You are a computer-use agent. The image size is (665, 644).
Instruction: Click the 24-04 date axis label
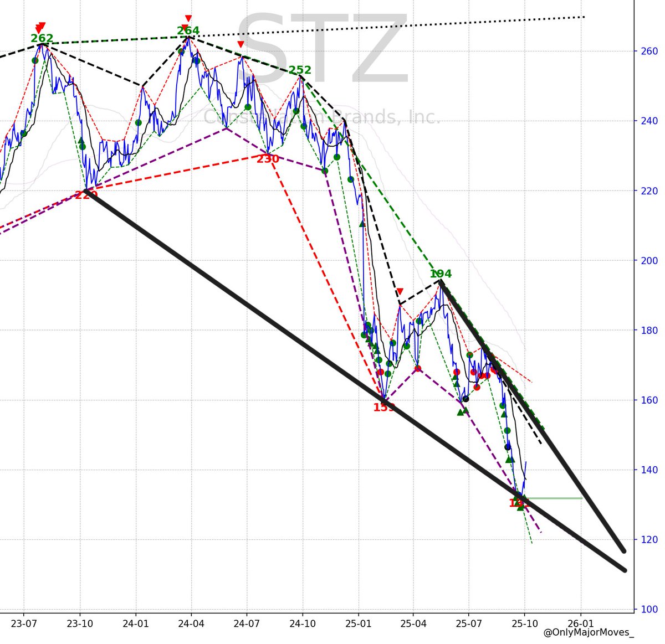coord(191,623)
